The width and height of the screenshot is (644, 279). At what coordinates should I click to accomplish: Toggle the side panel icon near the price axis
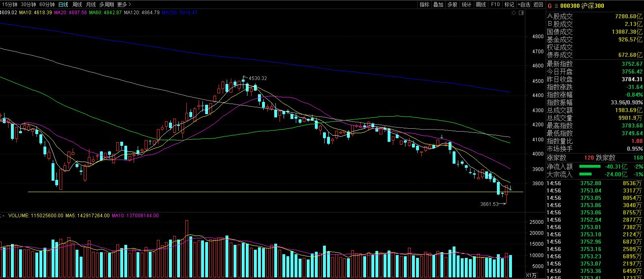tap(522, 13)
